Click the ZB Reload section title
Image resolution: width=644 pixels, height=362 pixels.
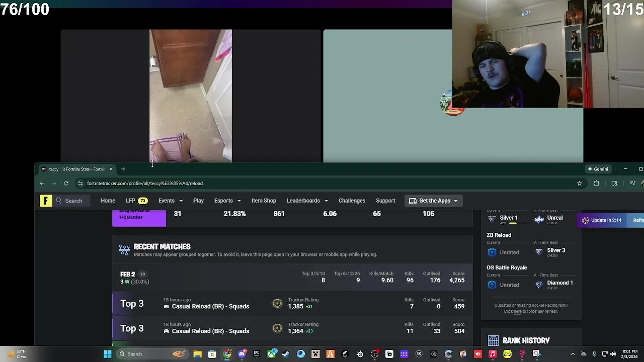pos(499,235)
